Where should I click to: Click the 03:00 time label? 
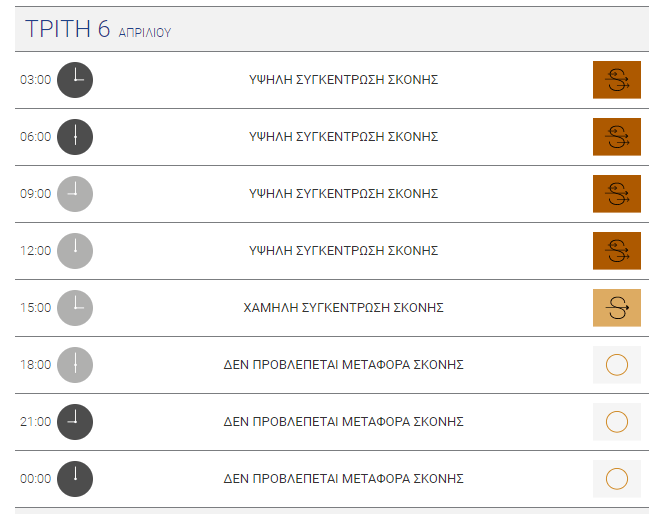(35, 80)
